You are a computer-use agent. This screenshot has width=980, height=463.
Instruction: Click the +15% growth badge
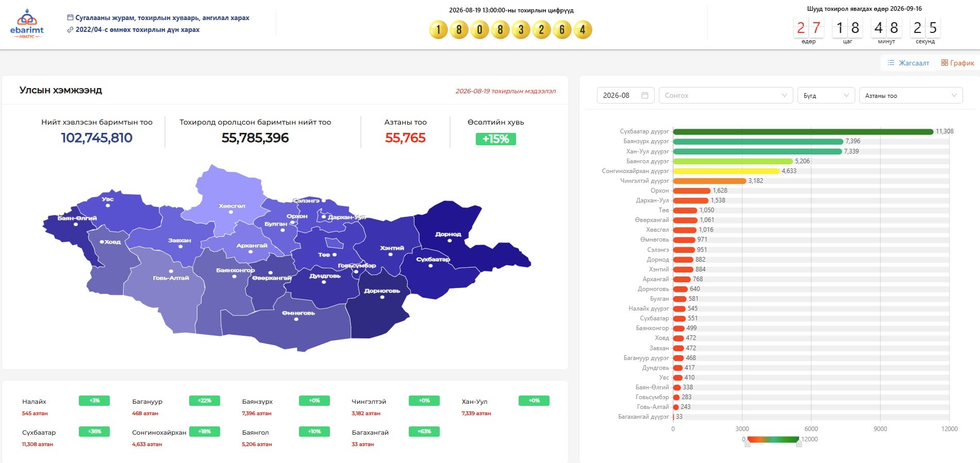(x=495, y=139)
